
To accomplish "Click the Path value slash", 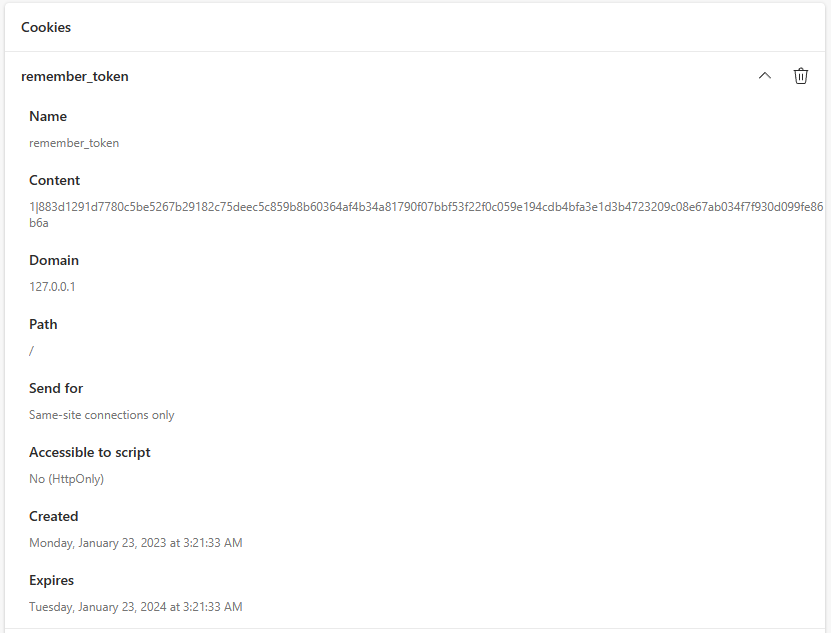I will 31,350.
